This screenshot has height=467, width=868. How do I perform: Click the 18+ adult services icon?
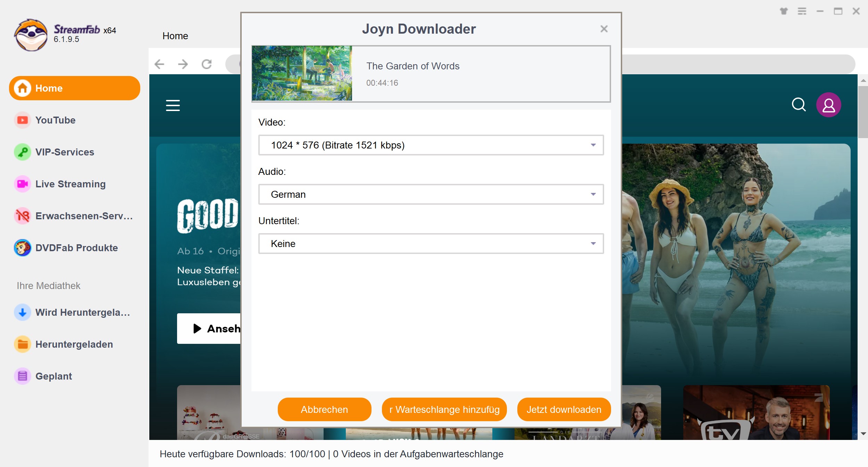coord(23,216)
